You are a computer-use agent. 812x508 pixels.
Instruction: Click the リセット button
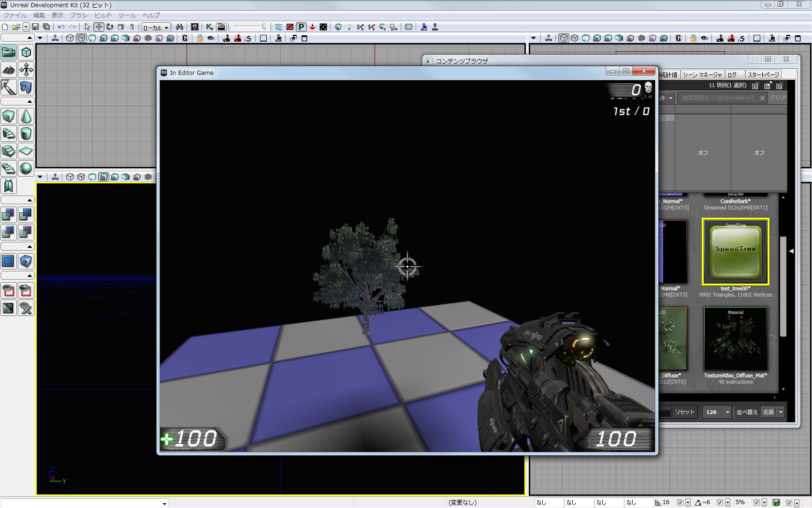(x=684, y=412)
